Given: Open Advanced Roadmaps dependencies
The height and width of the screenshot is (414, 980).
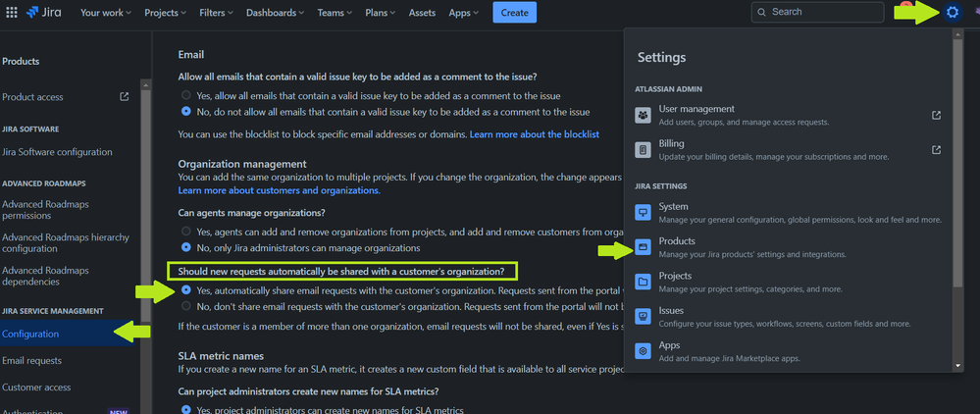Looking at the screenshot, I should [45, 276].
